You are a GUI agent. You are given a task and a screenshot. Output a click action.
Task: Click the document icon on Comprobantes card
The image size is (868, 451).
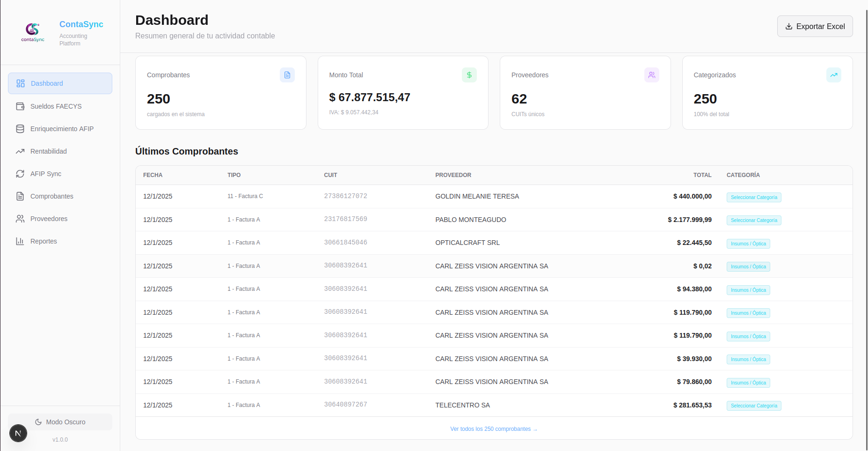[287, 74]
